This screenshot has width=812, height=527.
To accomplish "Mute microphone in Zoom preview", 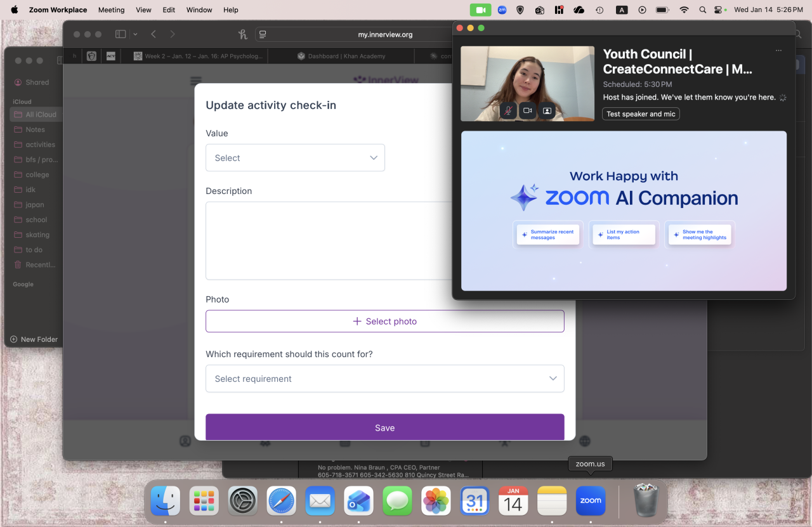I will coord(508,110).
